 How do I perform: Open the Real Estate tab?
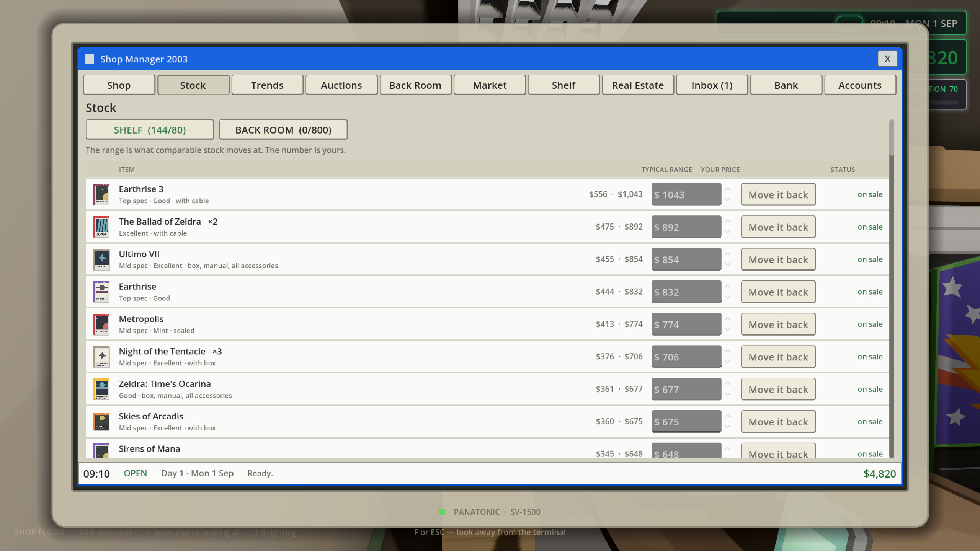(x=638, y=85)
